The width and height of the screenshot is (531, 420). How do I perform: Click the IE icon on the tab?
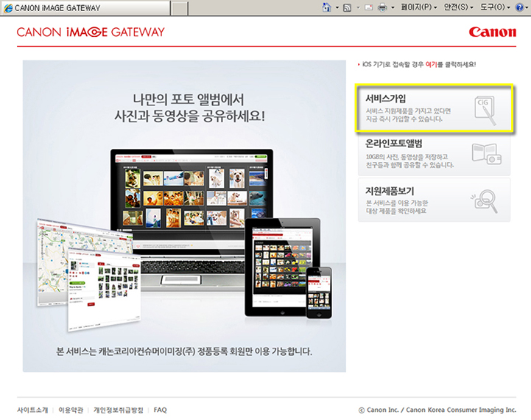tap(8, 8)
